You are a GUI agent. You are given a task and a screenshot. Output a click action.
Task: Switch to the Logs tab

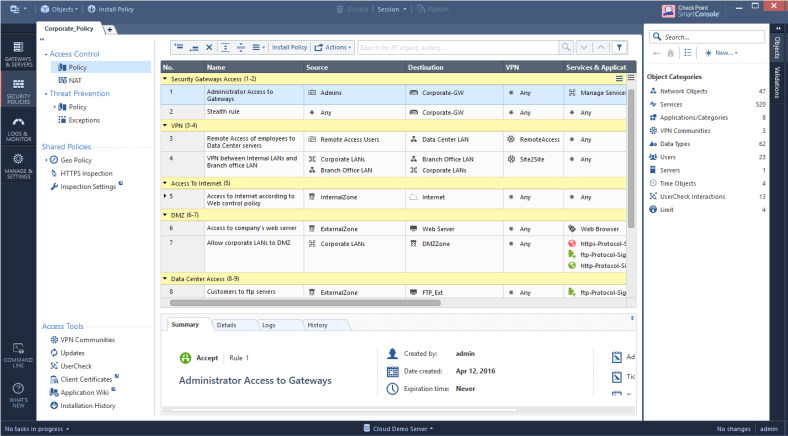pyautogui.click(x=268, y=325)
